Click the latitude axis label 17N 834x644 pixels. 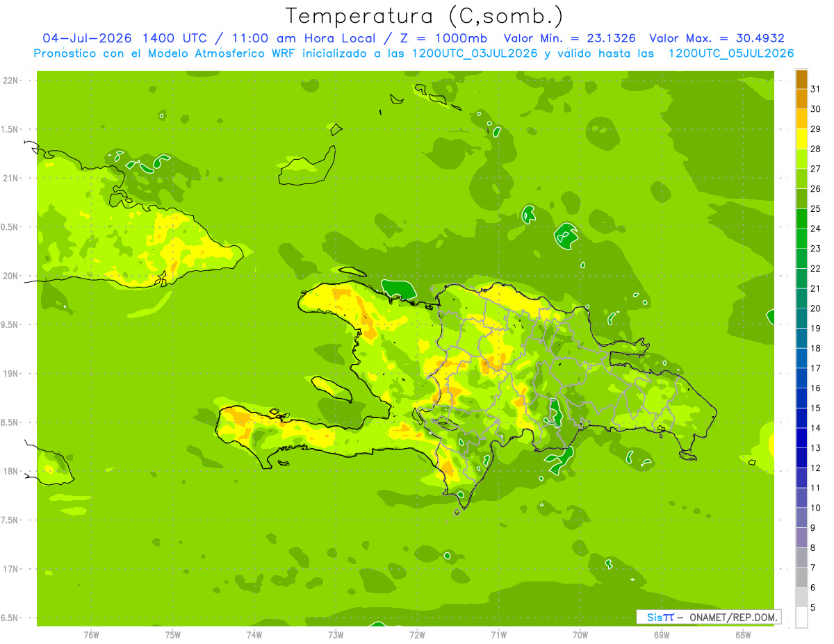(10, 569)
